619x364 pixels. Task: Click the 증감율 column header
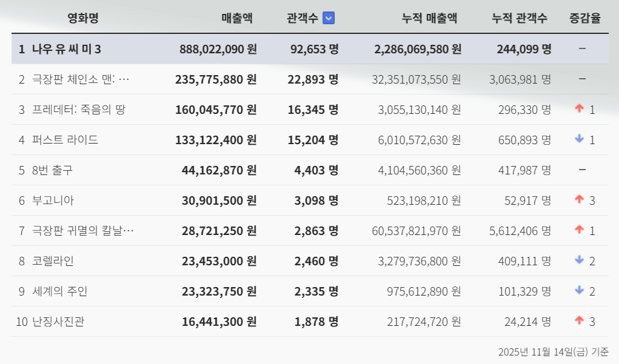pos(584,18)
